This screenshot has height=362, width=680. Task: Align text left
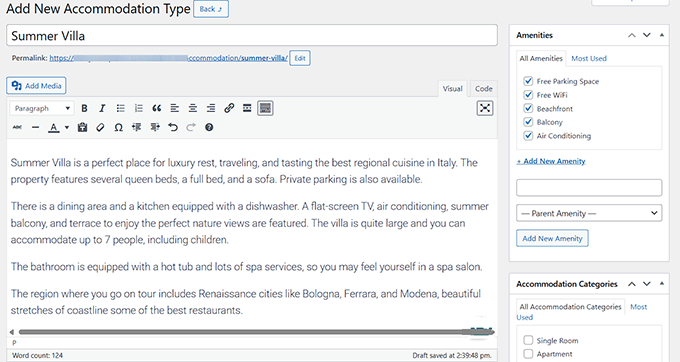click(x=175, y=108)
